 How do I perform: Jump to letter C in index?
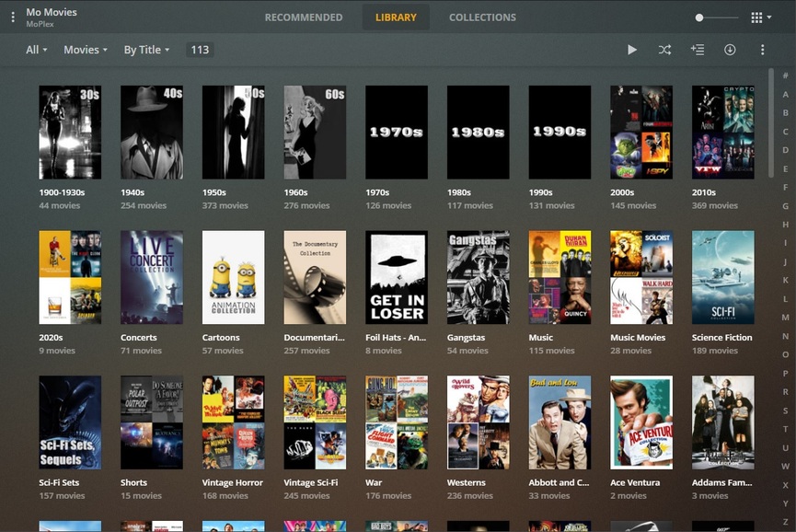(x=785, y=132)
